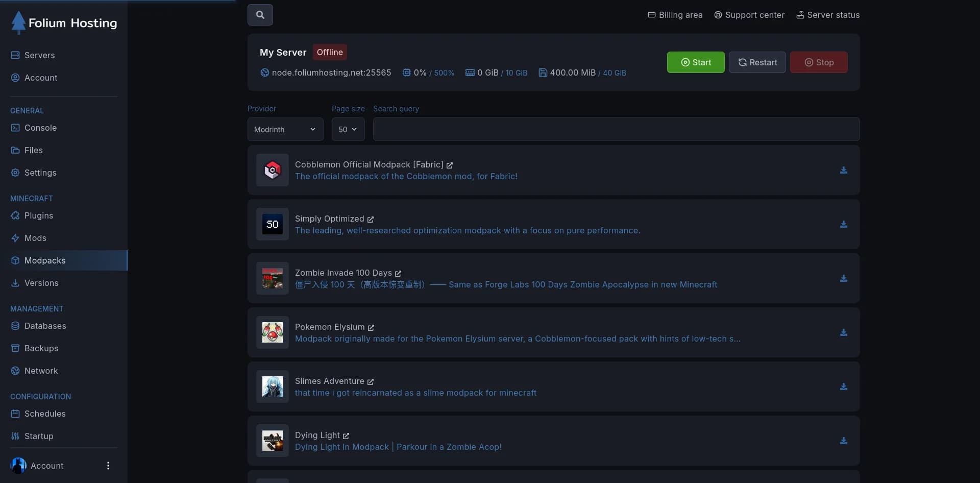This screenshot has width=980, height=483.
Task: Download the Simply Optimized modpack
Action: [843, 224]
